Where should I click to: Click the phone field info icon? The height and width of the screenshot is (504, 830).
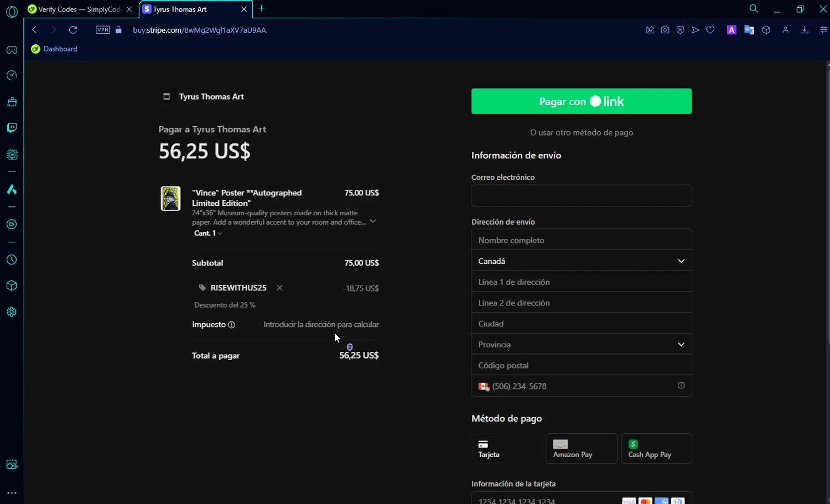coord(681,386)
